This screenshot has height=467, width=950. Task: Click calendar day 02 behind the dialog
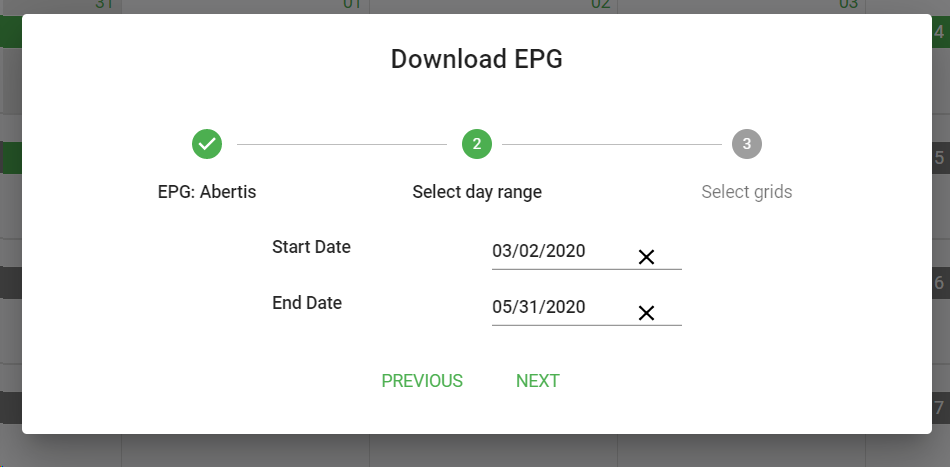tap(600, 5)
